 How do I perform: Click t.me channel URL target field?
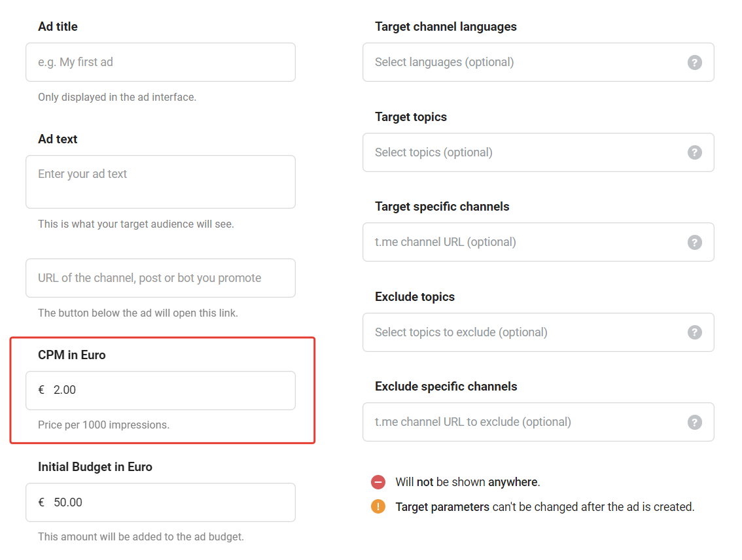pyautogui.click(x=538, y=242)
